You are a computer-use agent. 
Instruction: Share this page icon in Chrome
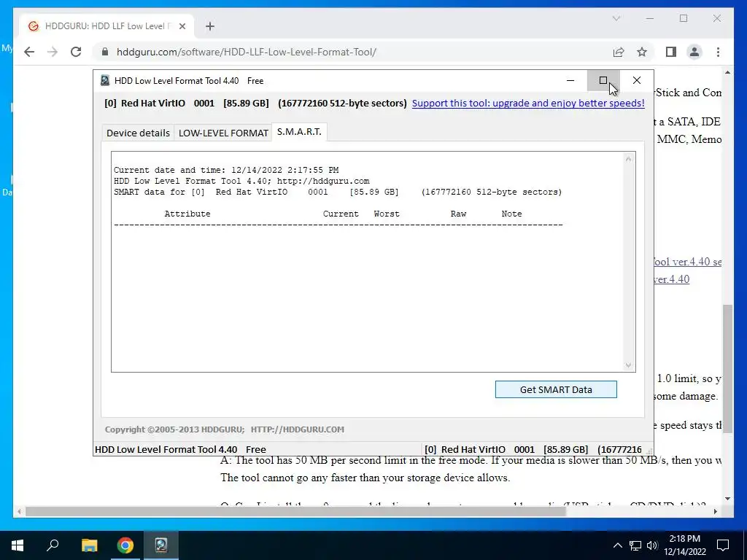pos(619,52)
